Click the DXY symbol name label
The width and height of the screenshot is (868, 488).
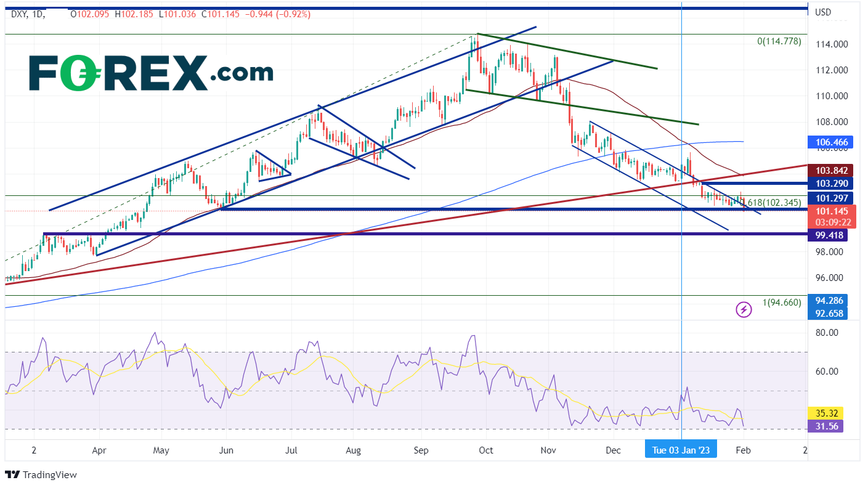(x=20, y=14)
